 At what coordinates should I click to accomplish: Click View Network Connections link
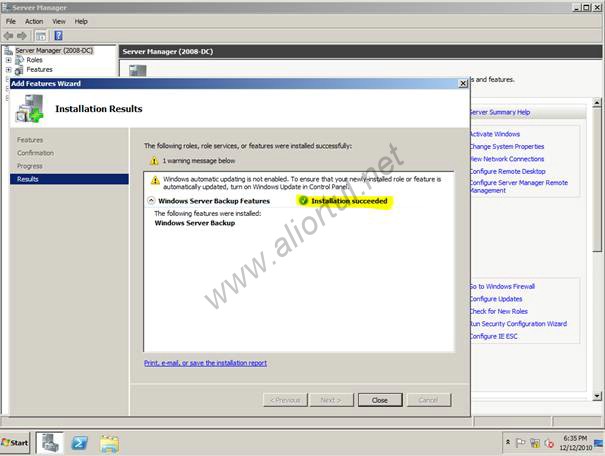click(507, 159)
